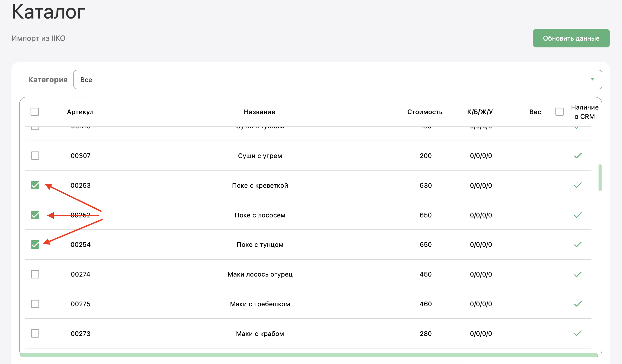
Task: Click availability checkmark for Маки с гребешком
Action: point(578,304)
